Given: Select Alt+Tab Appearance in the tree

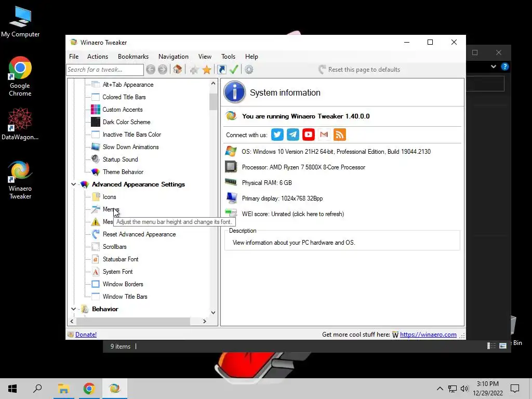Looking at the screenshot, I should click(128, 85).
